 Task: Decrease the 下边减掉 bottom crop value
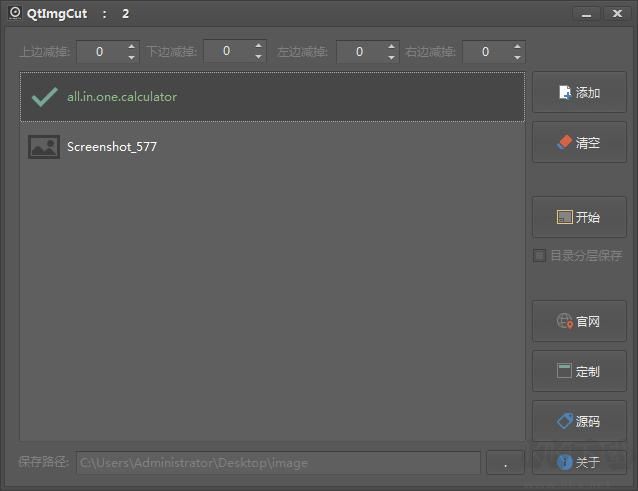point(259,57)
